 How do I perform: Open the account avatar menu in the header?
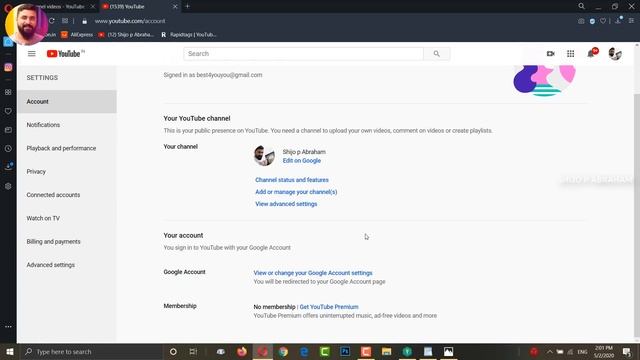point(615,53)
